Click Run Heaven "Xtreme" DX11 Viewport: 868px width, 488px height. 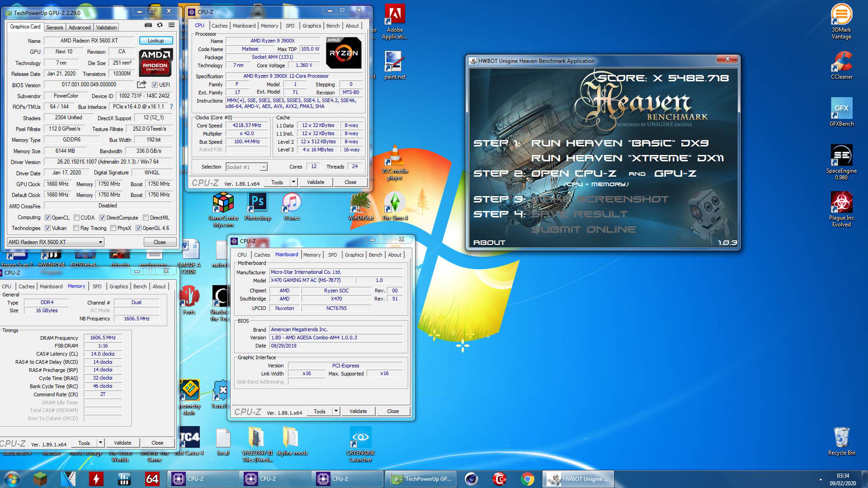627,158
